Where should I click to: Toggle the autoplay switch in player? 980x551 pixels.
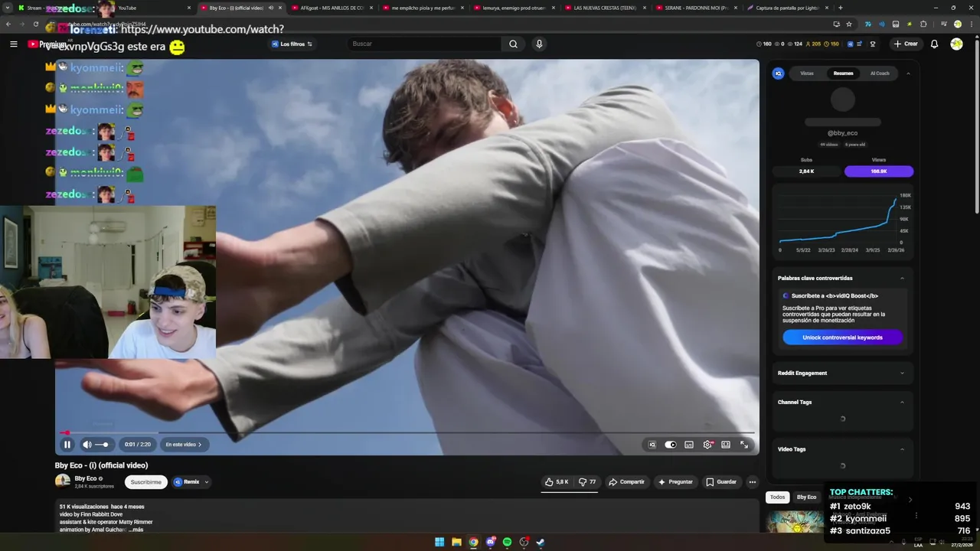(671, 445)
